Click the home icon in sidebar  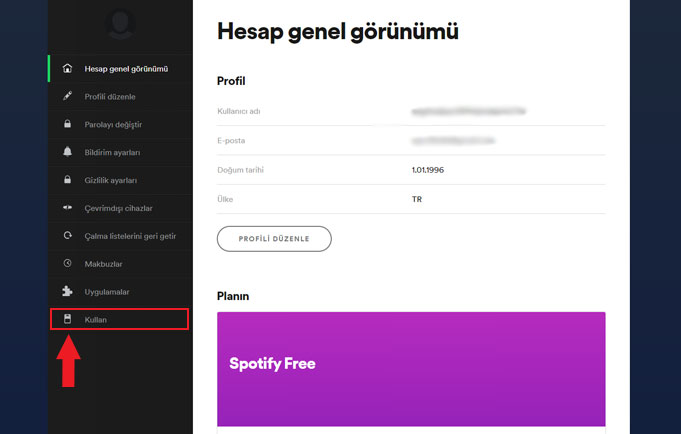(x=67, y=68)
